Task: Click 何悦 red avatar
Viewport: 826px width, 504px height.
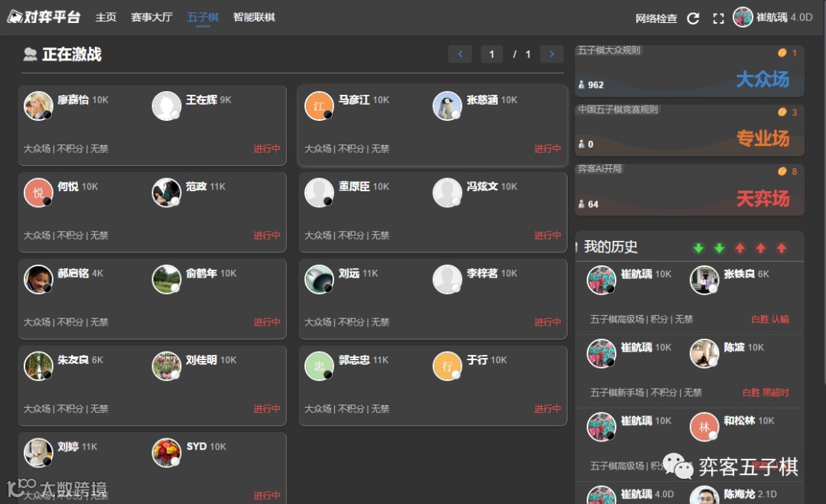Action: (x=38, y=193)
